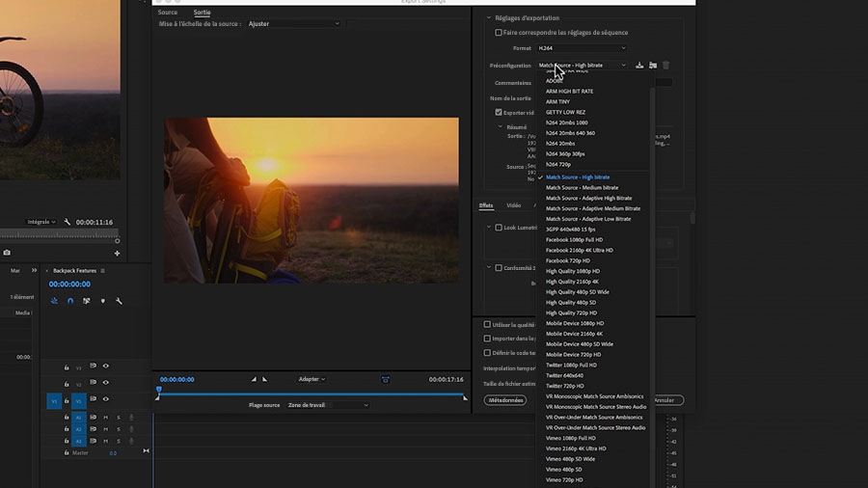Screen dimensions: 868x488
Task: Toggle snap magnet in timeline
Action: [70, 301]
